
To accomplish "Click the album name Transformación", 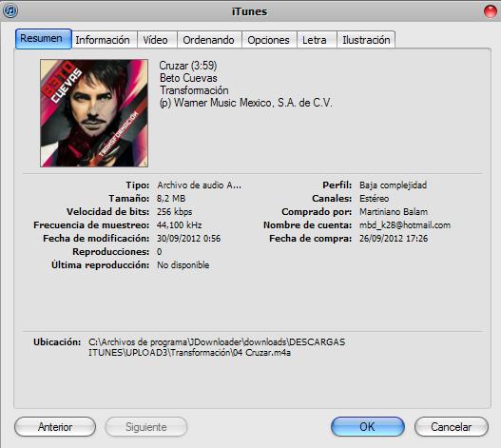I will 194,90.
